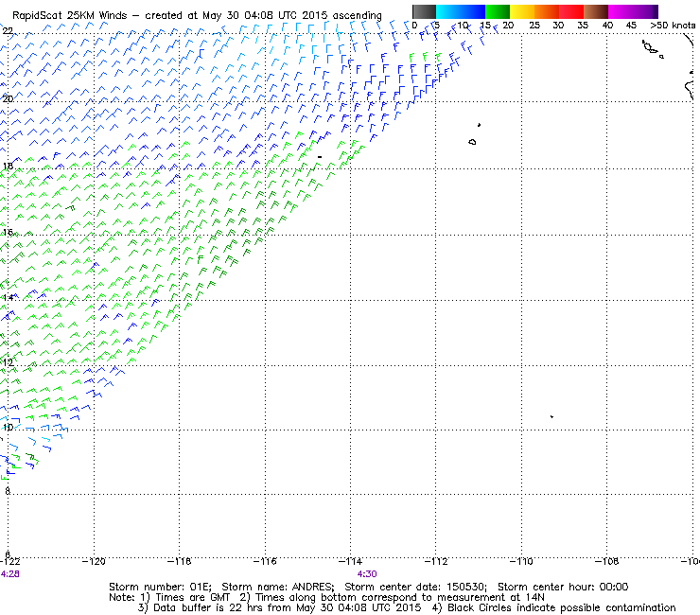Click the magenta 40-45 knots legend swatch
The image size is (700, 615).
click(621, 11)
